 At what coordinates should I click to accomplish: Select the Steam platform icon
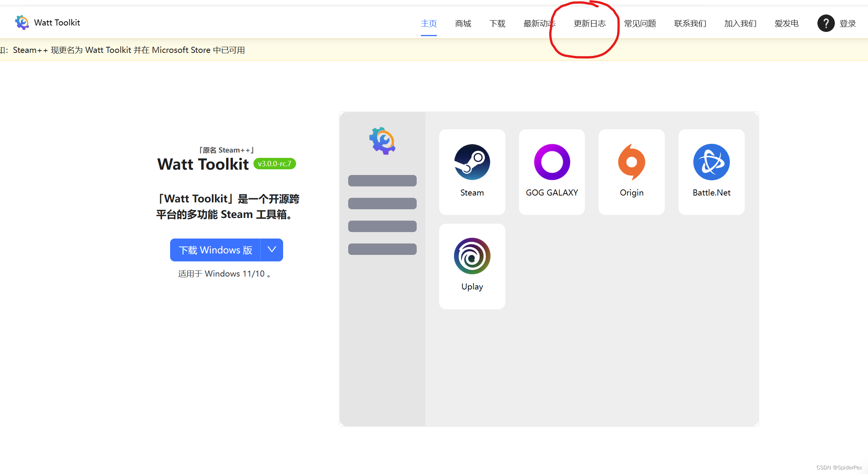(472, 162)
